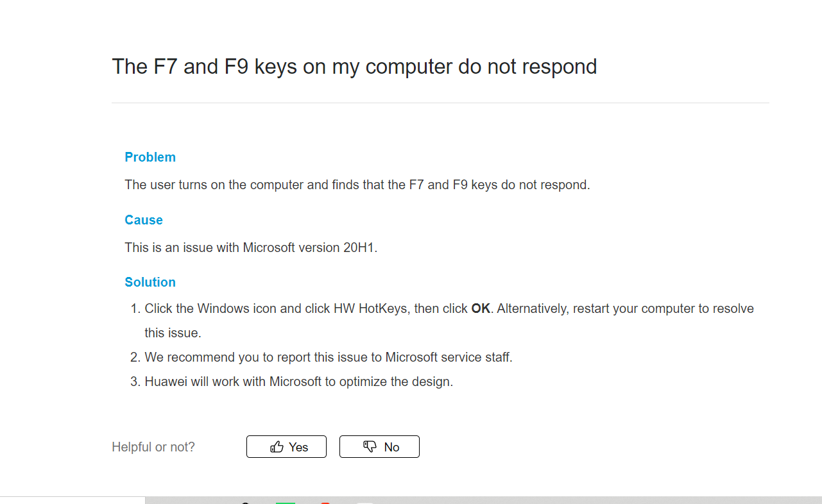Click the divider line under the title
The height and width of the screenshot is (504, 822).
point(440,103)
